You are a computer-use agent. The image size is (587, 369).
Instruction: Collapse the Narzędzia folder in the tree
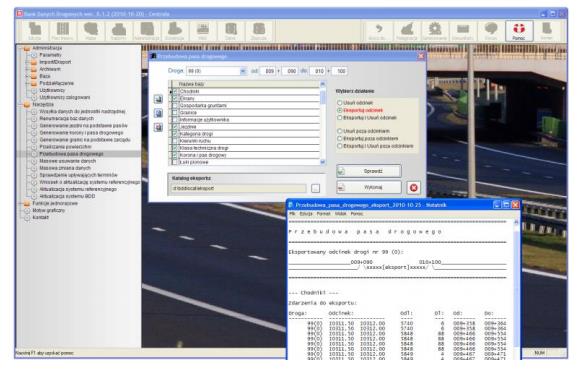[26, 105]
